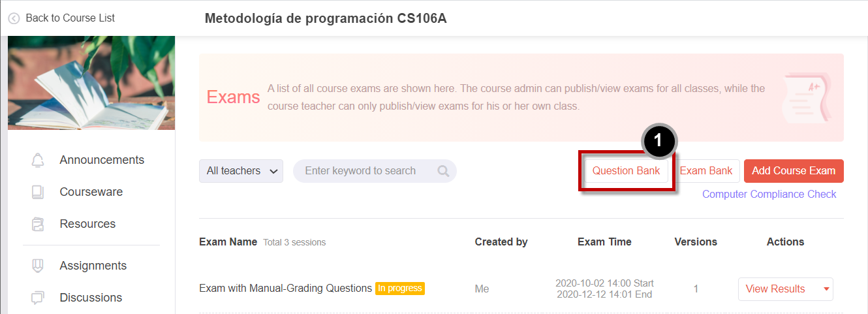Click the 2020-10-02 14:00 Start time
Image resolution: width=868 pixels, height=314 pixels.
tap(604, 283)
